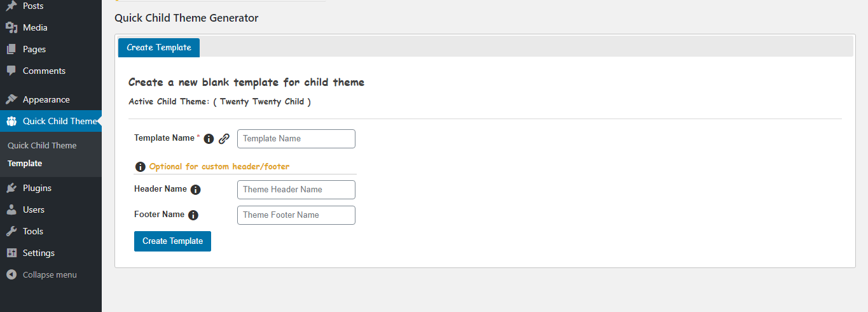
Task: Switch to the Create Template tab
Action: 159,47
